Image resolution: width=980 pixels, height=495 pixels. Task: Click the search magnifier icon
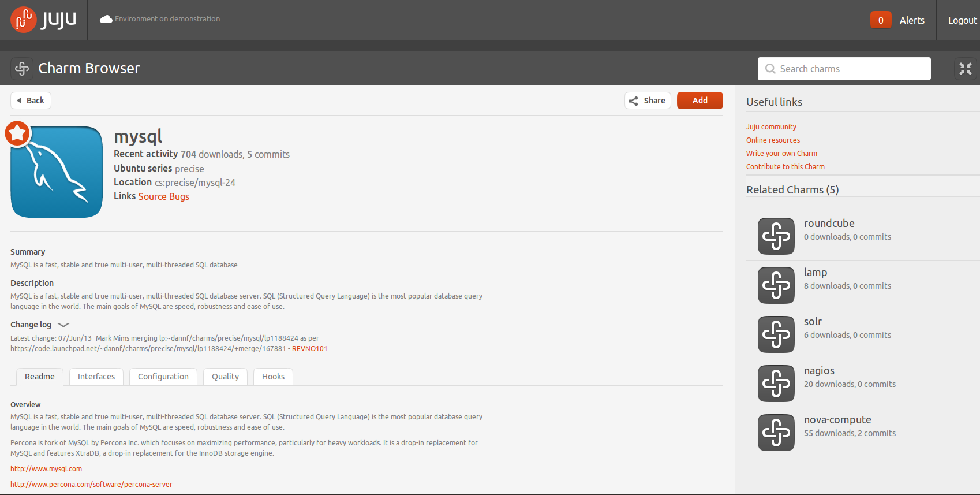pos(770,69)
